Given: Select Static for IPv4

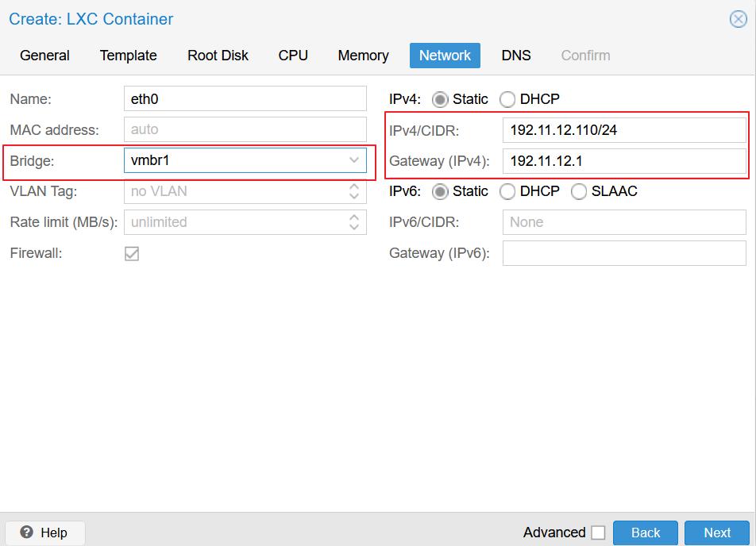Looking at the screenshot, I should click(440, 99).
